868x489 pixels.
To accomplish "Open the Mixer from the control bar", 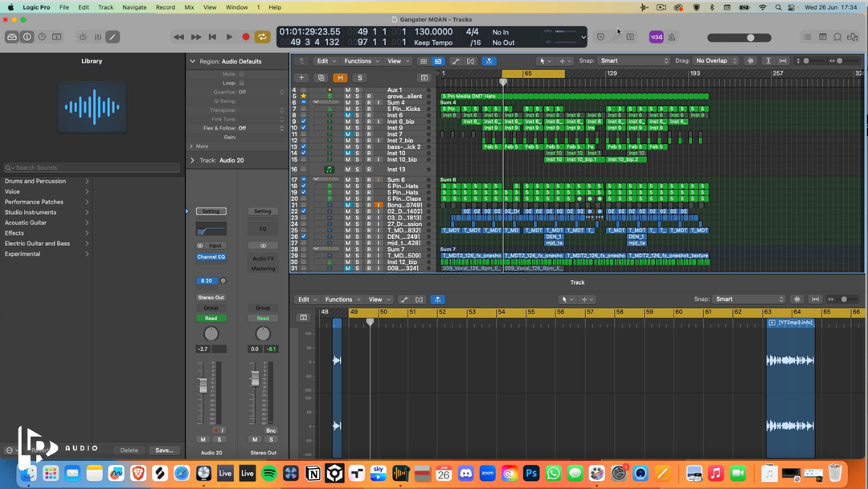I will [98, 37].
